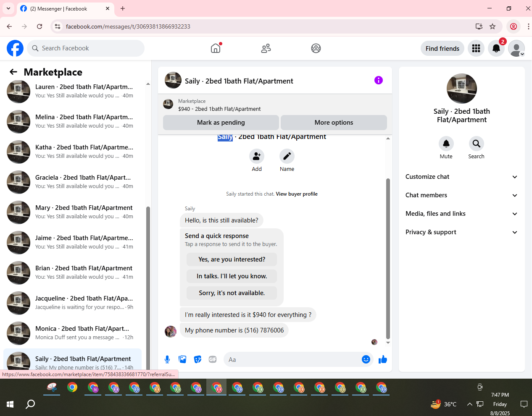The width and height of the screenshot is (532, 416).
Task: Search in conversation magnifier icon
Action: [x=477, y=144]
